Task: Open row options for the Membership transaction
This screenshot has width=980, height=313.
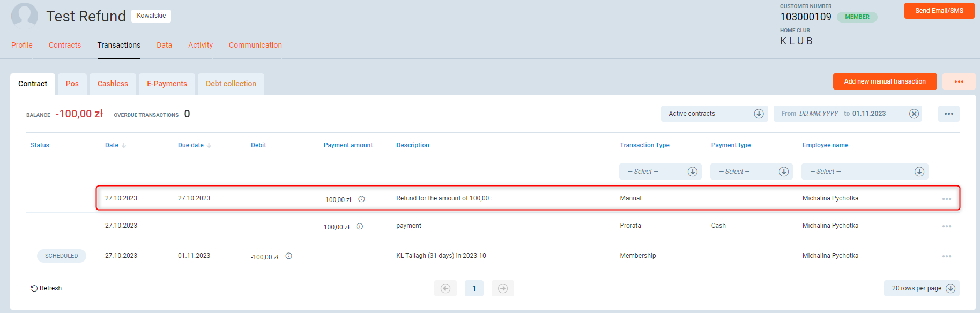Action: coord(946,256)
